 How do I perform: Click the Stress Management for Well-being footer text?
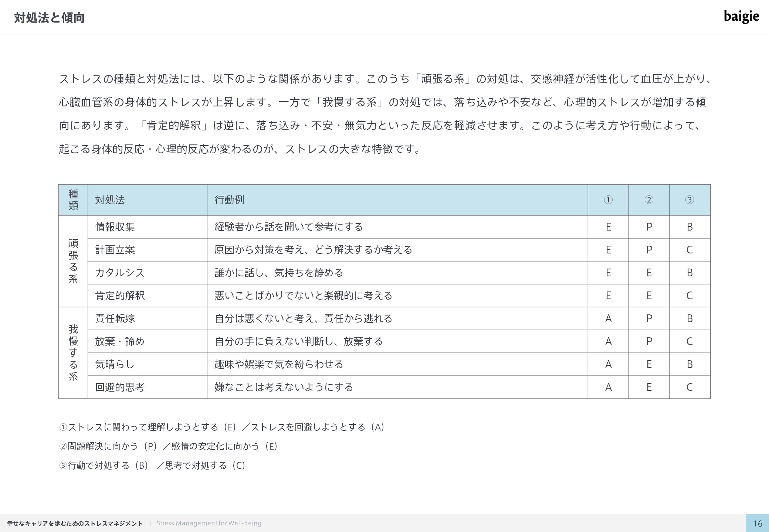point(209,523)
